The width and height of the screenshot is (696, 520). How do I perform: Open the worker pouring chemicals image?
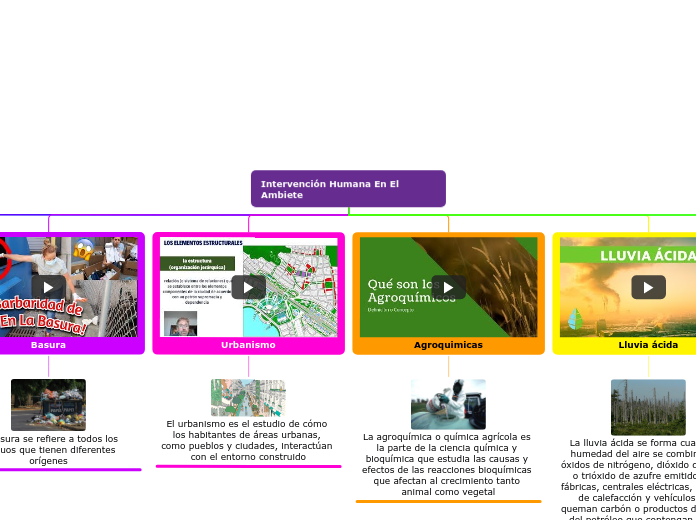448,404
